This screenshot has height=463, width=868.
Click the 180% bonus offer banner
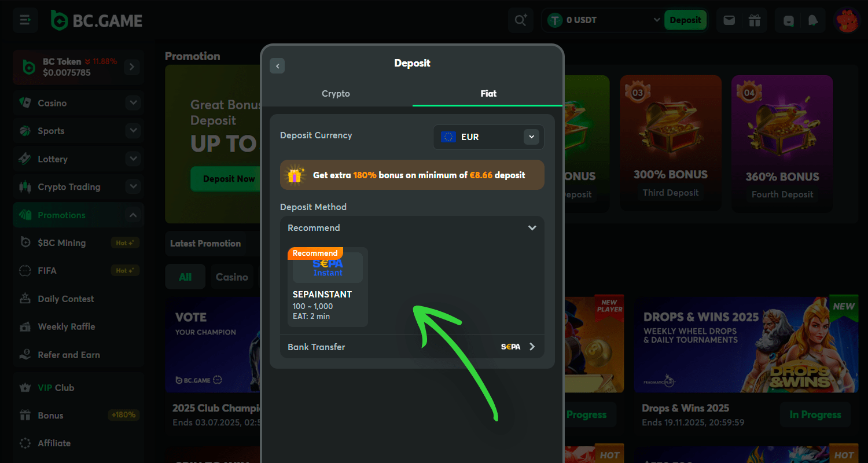(x=412, y=175)
